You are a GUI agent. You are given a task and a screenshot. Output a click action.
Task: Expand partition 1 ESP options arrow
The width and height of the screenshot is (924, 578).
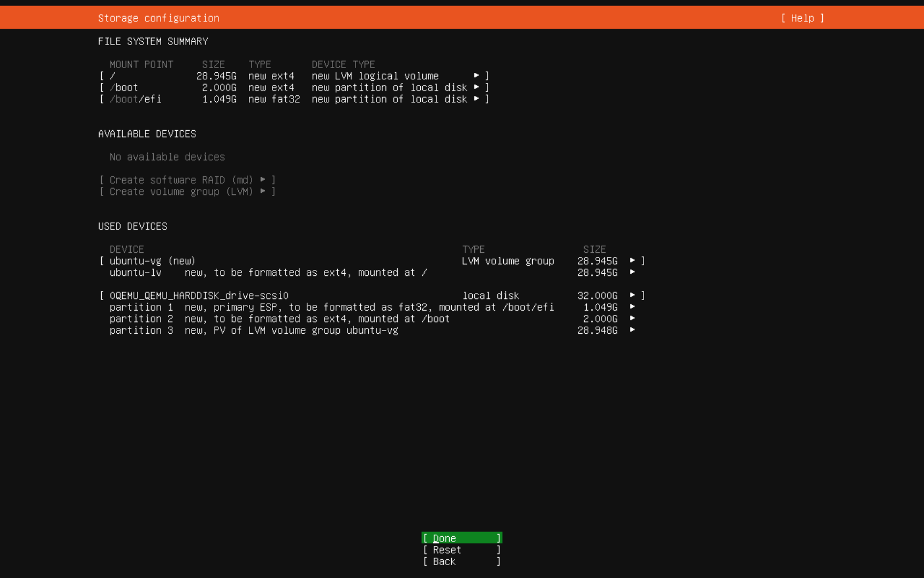tap(633, 307)
